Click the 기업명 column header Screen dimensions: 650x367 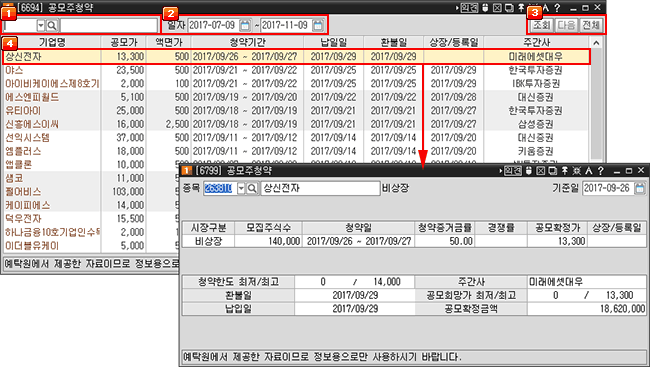[x=52, y=42]
